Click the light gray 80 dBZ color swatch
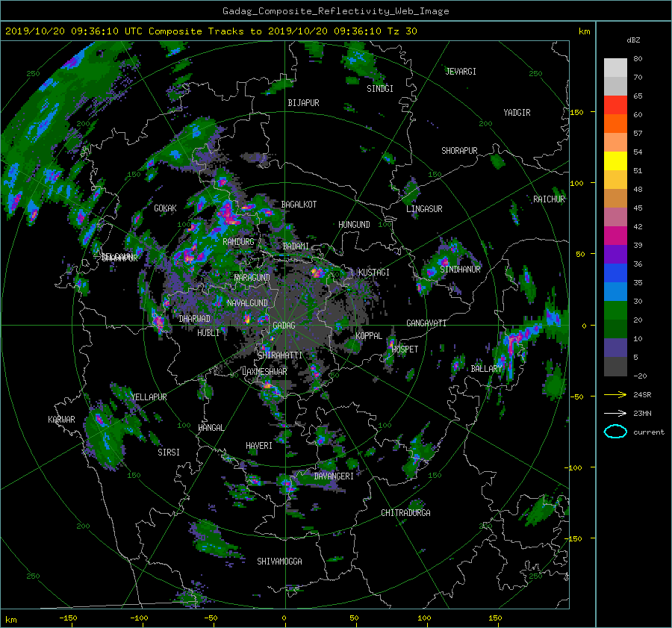This screenshot has width=672, height=628. point(615,67)
